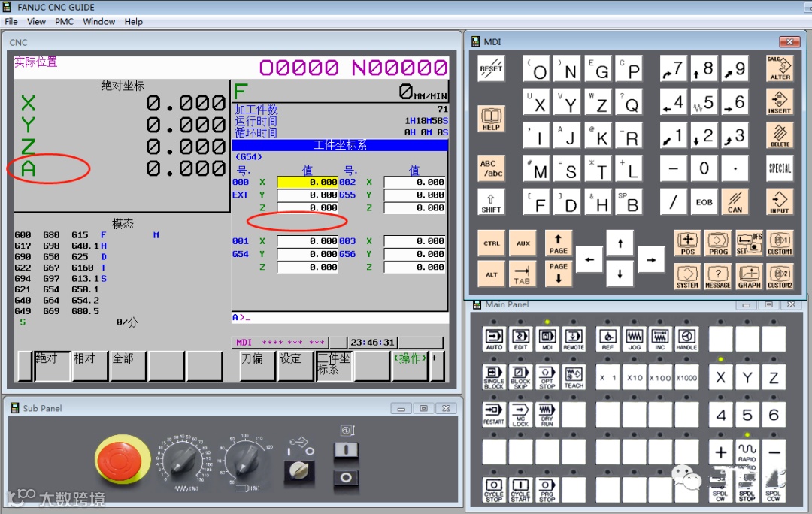The width and height of the screenshot is (812, 514).
Task: Click the left cursor arrow key
Action: (589, 259)
